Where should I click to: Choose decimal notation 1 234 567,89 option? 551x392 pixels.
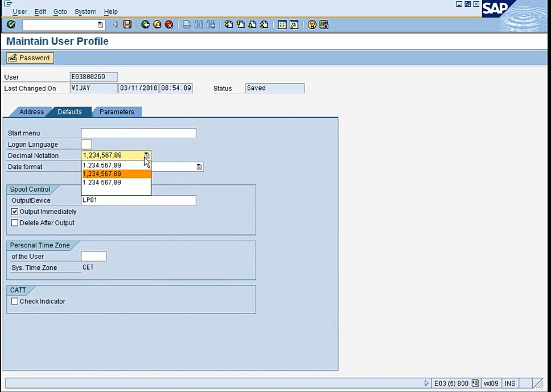pyautogui.click(x=116, y=182)
